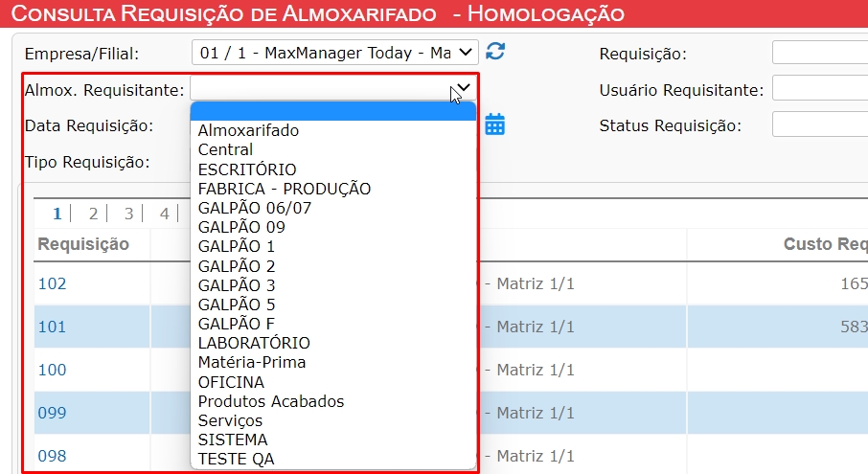Screen dimensions: 868x474
Task: Open requisition 099 link
Action: tap(52, 413)
